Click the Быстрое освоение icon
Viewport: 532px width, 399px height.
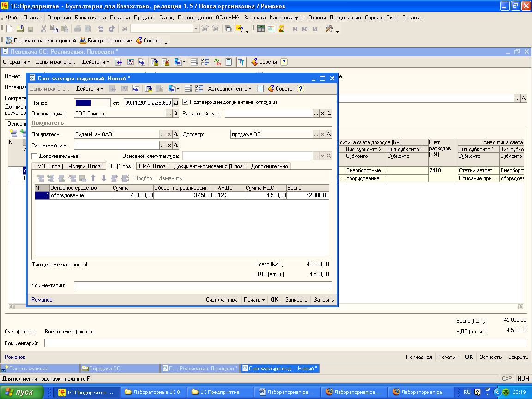[83, 41]
